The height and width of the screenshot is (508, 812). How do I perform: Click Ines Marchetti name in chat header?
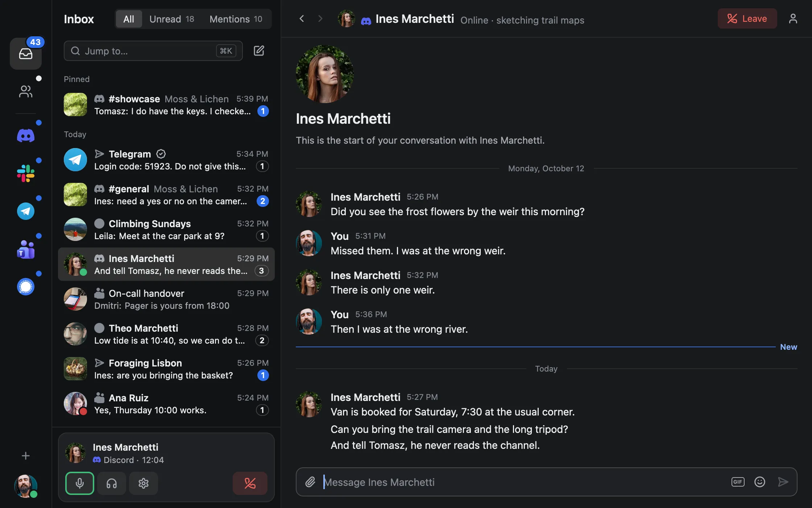coord(415,19)
